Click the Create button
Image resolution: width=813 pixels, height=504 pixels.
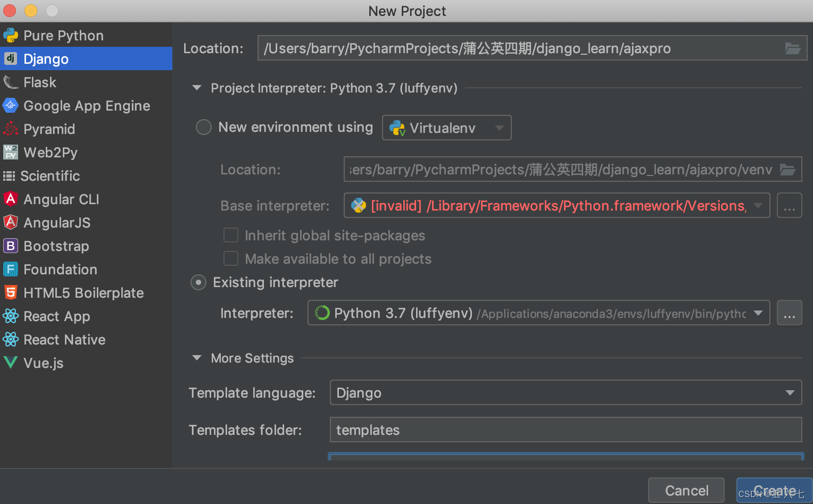pyautogui.click(x=774, y=490)
